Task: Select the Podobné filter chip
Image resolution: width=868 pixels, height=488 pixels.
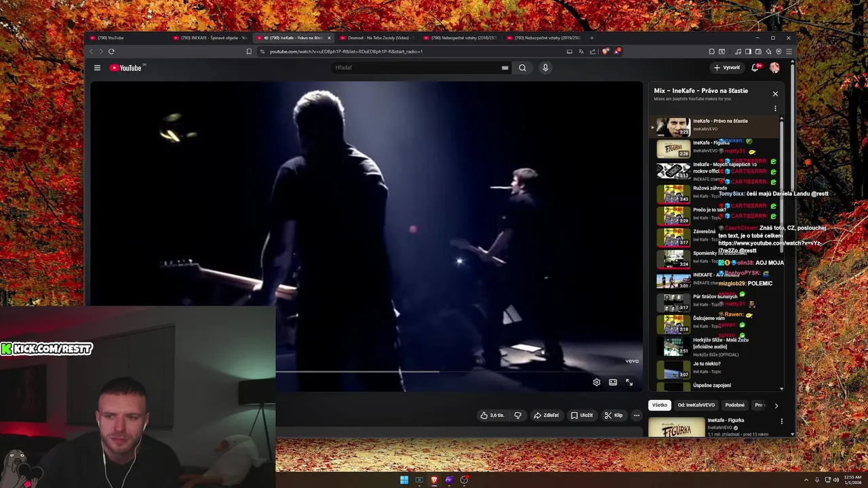Action: tap(734, 405)
